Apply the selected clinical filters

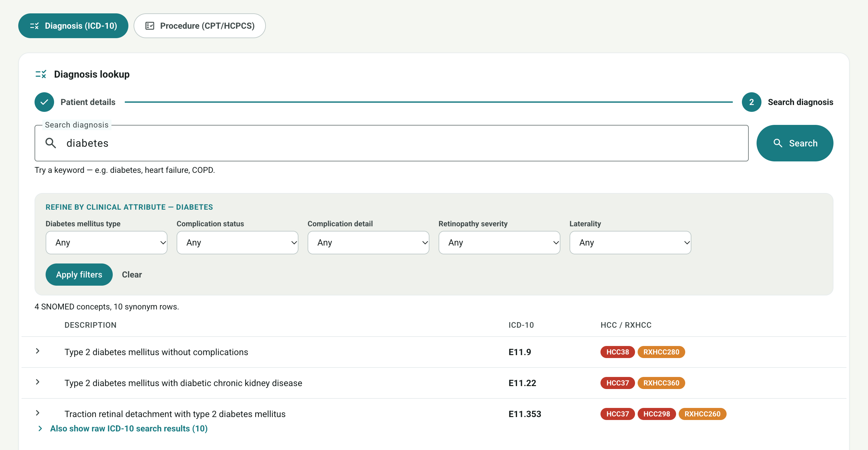[79, 275]
